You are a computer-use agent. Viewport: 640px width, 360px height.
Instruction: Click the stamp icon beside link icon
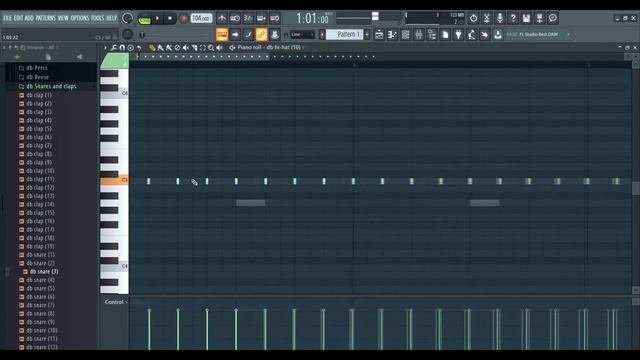click(274, 34)
